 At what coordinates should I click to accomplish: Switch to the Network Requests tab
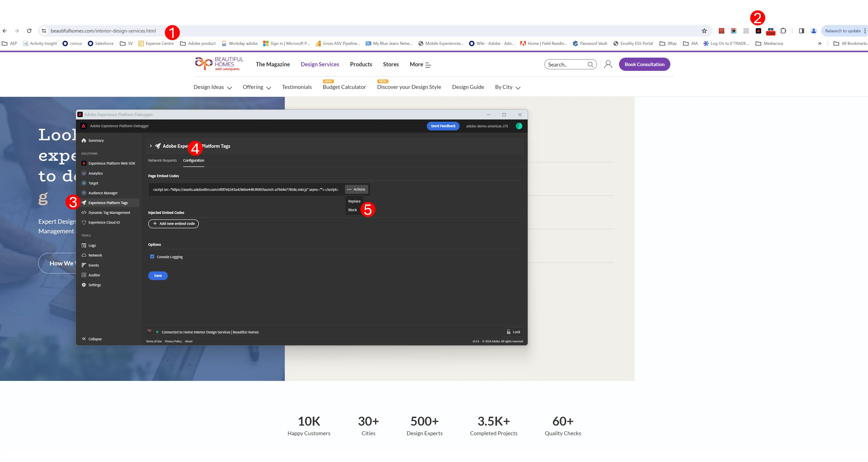162,161
